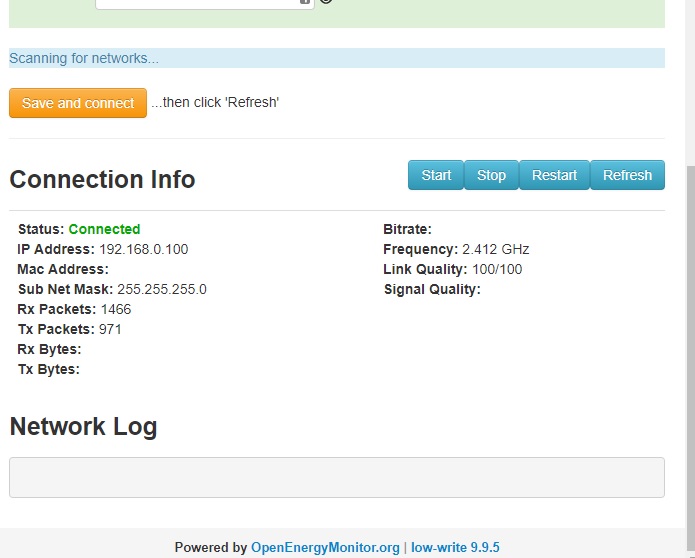Click the "...then click 'Refresh'" hint text
695x558 pixels.
(215, 102)
